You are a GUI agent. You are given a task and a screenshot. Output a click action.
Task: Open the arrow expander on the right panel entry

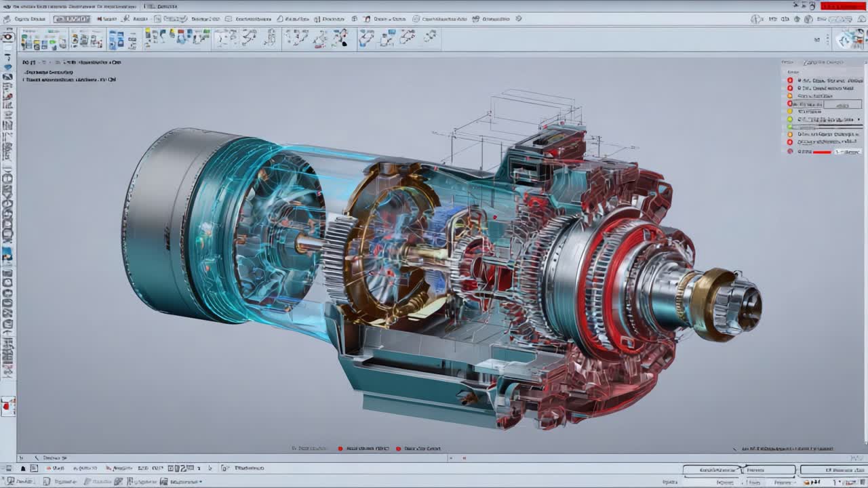pos(859,119)
